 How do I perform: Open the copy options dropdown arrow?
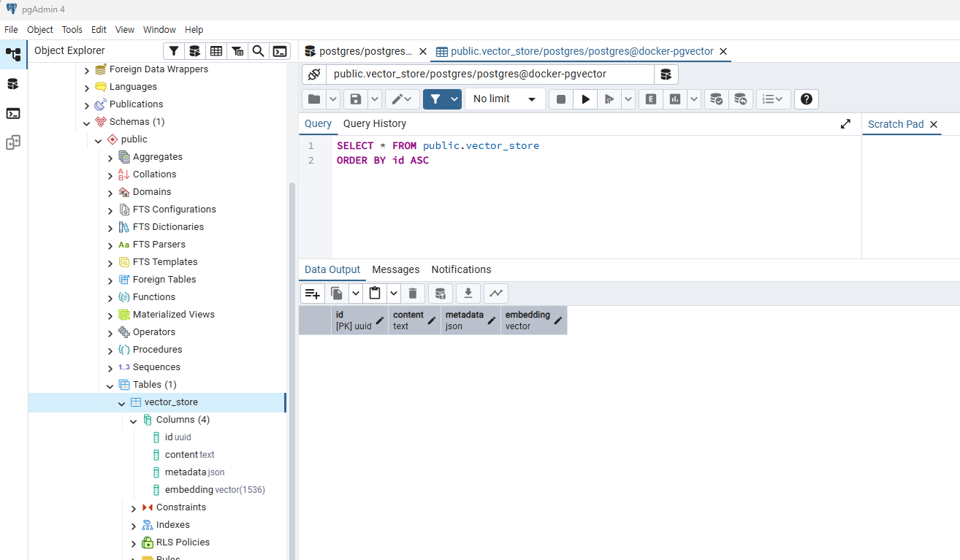click(356, 294)
